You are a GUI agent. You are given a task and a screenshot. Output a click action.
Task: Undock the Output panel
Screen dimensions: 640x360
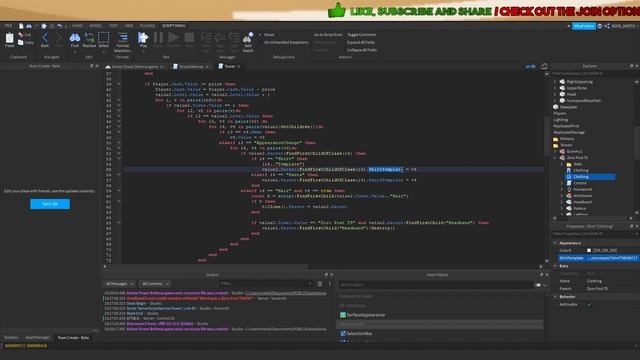pyautogui.click(x=326, y=275)
